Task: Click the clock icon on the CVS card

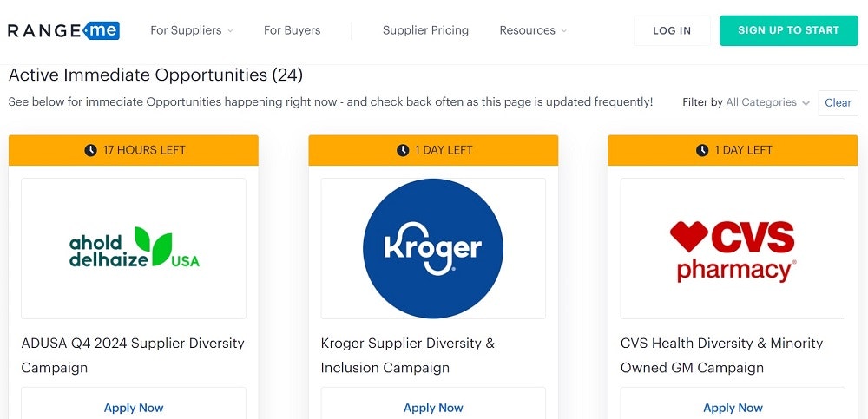Action: click(x=702, y=150)
